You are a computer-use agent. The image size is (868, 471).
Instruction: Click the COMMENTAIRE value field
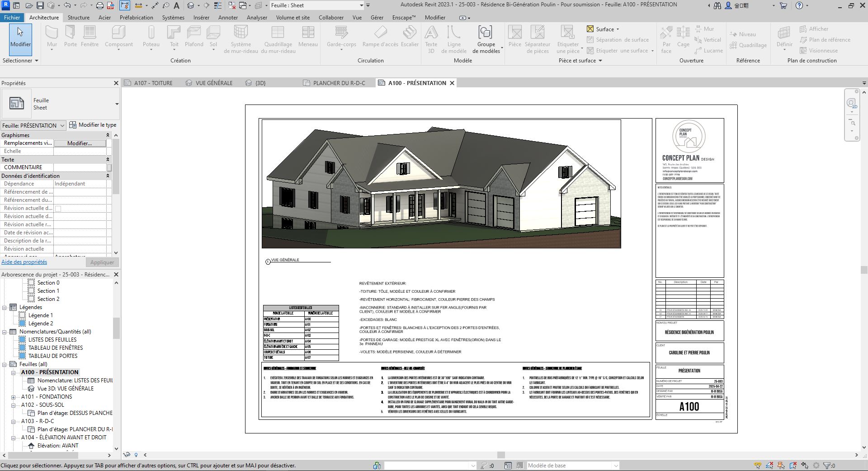coord(80,167)
